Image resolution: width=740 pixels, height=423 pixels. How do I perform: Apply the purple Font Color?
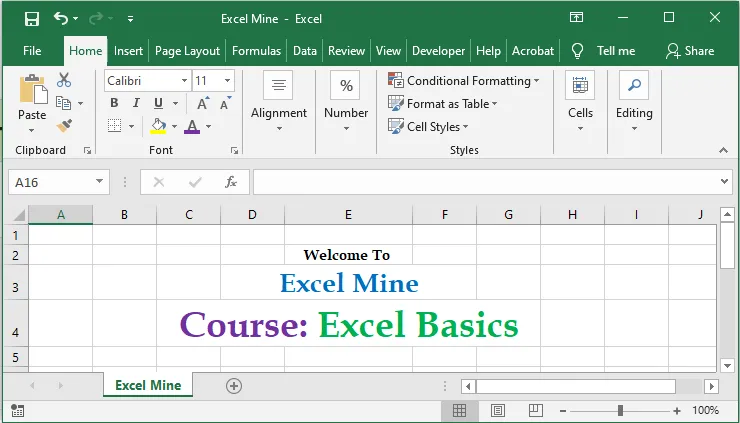[x=192, y=126]
